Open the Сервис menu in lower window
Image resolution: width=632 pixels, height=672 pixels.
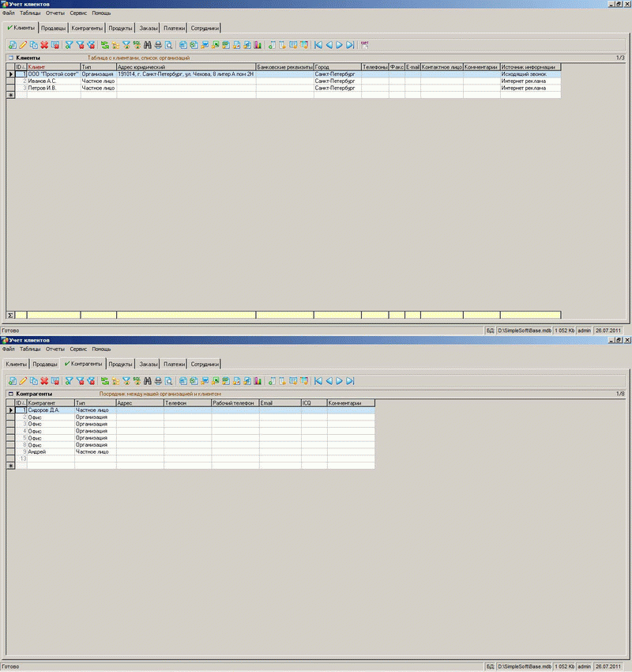pos(78,349)
